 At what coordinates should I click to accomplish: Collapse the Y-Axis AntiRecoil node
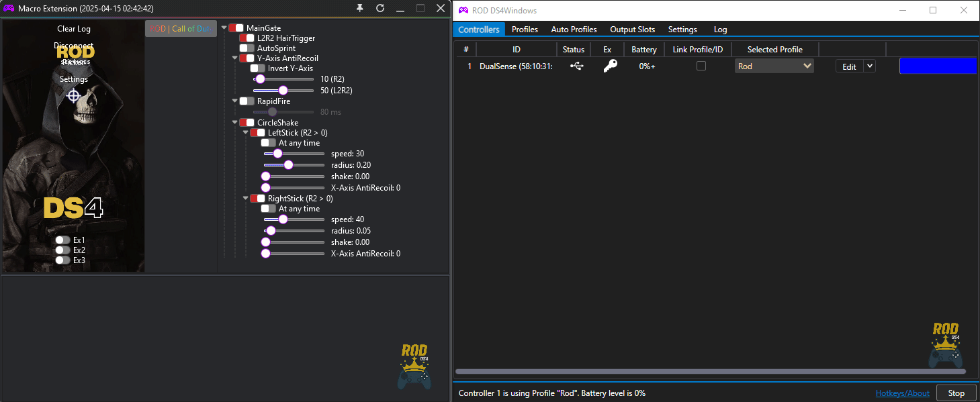234,58
